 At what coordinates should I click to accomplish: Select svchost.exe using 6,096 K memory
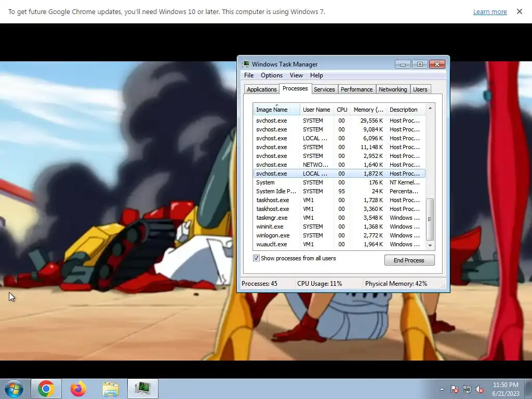pos(339,138)
